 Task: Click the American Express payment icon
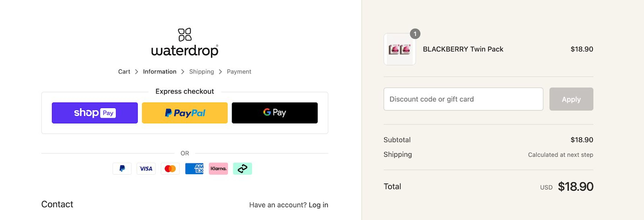[x=194, y=168]
